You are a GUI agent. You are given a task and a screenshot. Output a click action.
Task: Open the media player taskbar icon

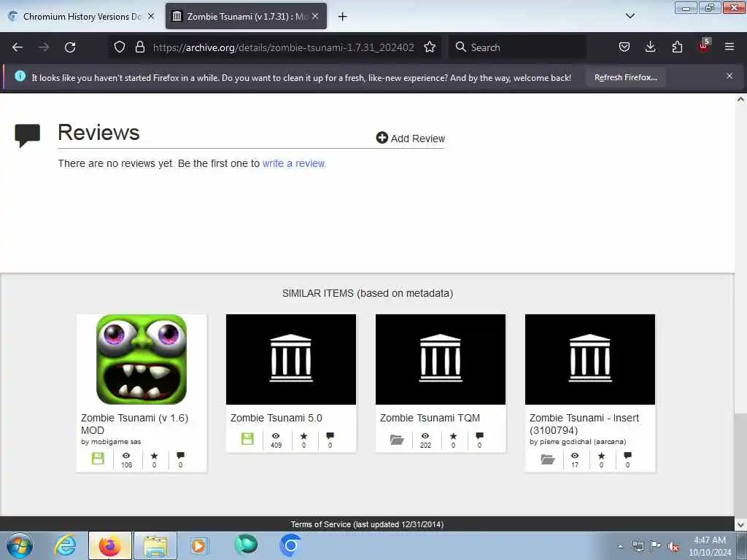click(x=198, y=545)
